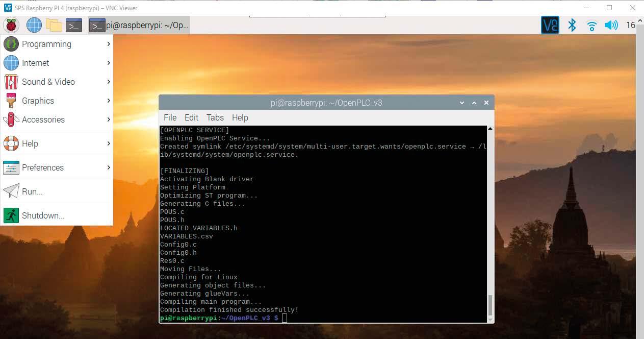
Task: Open the Bluetooth tray menu
Action: coord(572,25)
